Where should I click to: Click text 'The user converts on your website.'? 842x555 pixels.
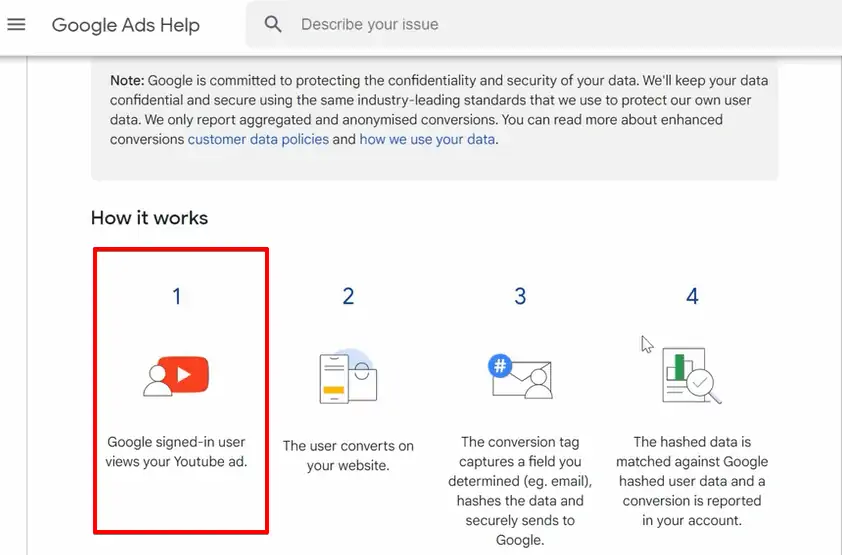(348, 455)
